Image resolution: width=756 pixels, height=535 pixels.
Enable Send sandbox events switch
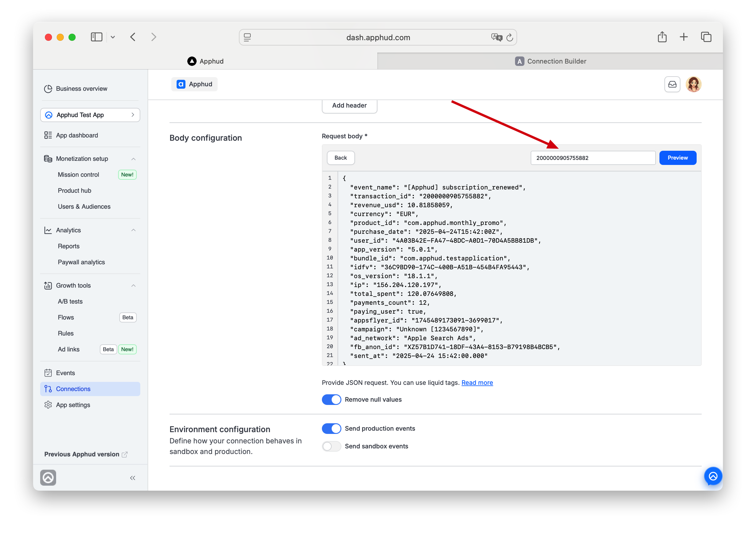pos(331,446)
